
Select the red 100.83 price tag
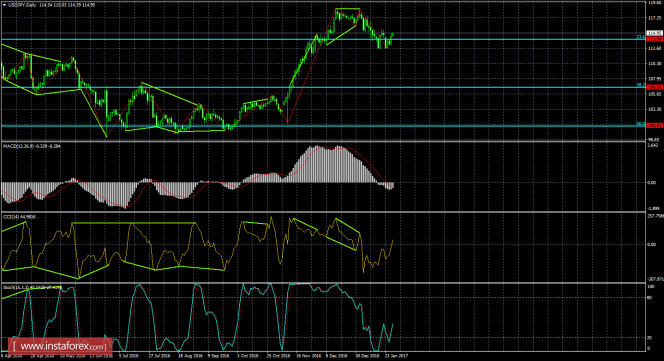click(654, 125)
